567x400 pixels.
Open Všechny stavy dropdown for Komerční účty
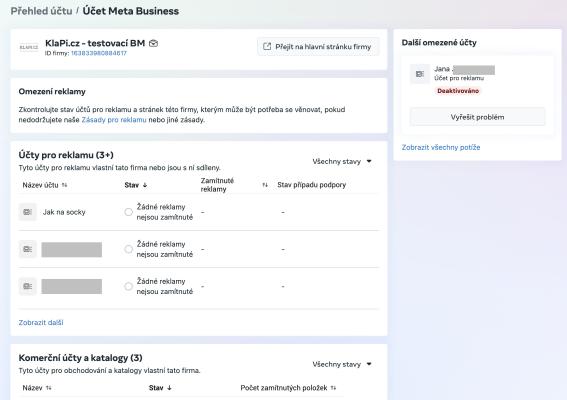pyautogui.click(x=342, y=364)
